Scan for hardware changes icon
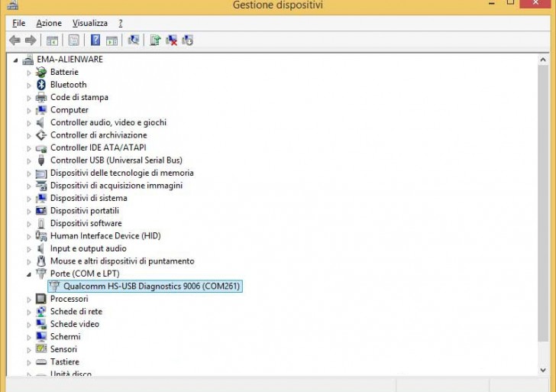The height and width of the screenshot is (392, 556). click(134, 40)
